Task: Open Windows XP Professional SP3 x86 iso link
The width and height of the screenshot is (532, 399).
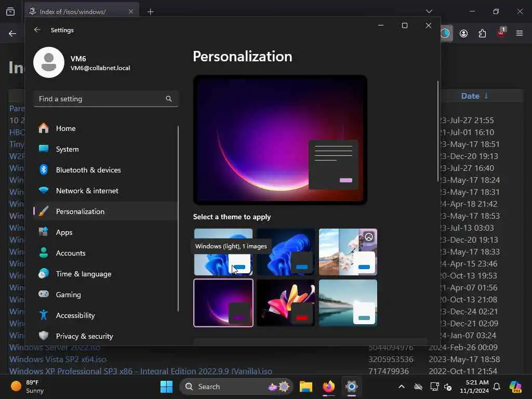Action: pyautogui.click(x=140, y=371)
